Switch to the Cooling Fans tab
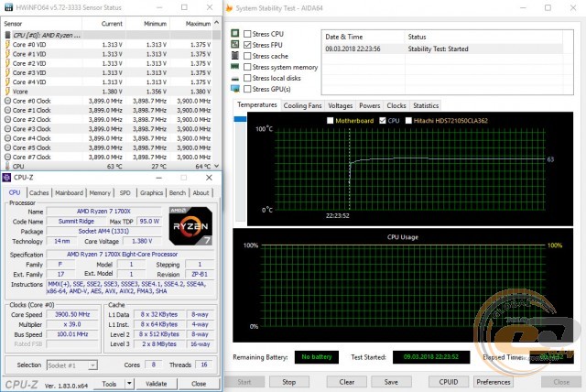The width and height of the screenshot is (586, 392). pos(302,105)
